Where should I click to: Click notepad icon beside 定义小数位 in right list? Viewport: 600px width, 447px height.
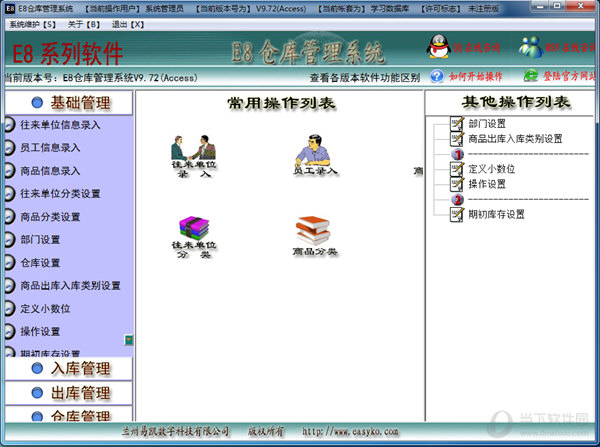[457, 169]
